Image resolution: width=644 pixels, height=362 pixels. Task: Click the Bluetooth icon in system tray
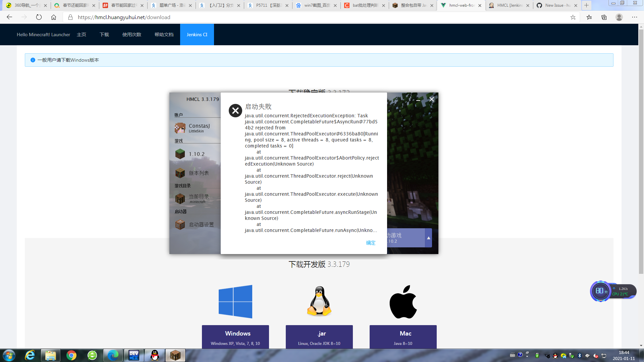tap(580, 355)
